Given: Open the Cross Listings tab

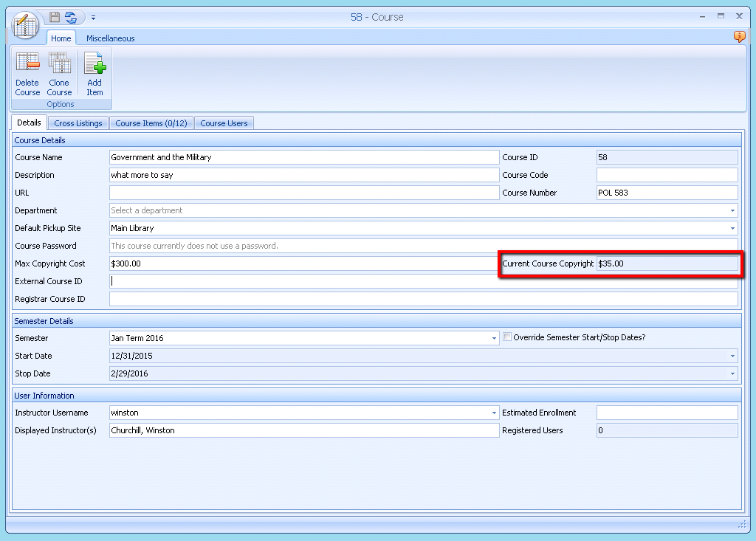Looking at the screenshot, I should (x=78, y=123).
